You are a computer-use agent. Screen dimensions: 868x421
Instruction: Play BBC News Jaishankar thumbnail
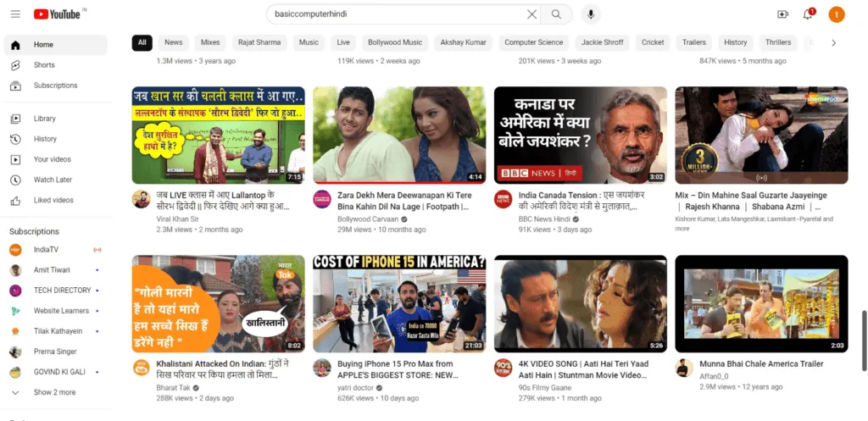click(580, 135)
